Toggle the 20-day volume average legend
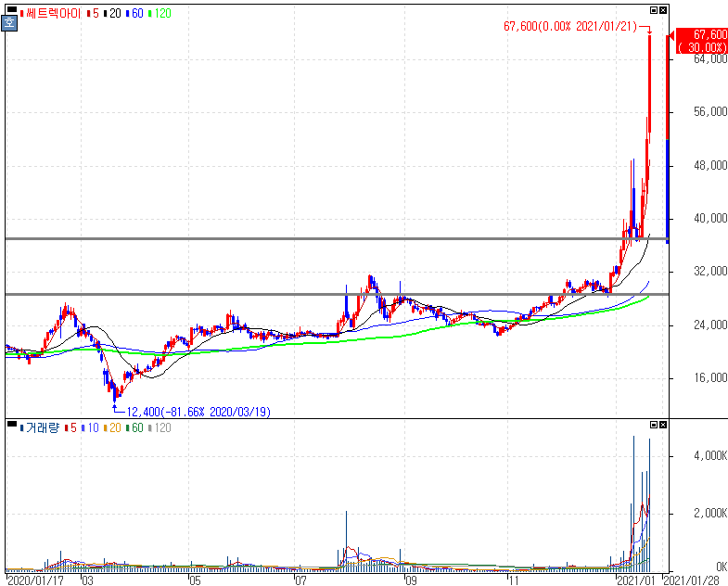The image size is (728, 586). click(x=112, y=427)
